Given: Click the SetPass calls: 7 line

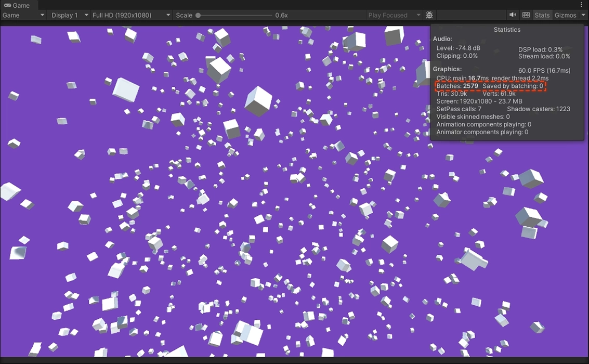Looking at the screenshot, I should click(459, 109).
